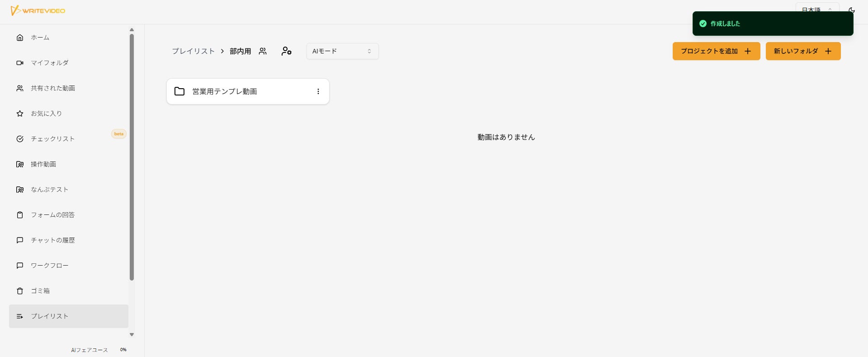This screenshot has width=868, height=357.
Task: Click the playlist list icon
Action: click(x=20, y=316)
